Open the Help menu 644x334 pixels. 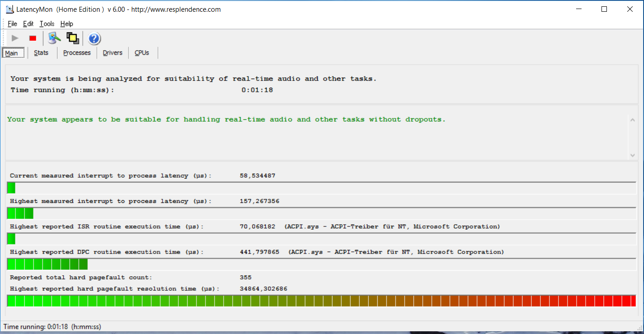tap(67, 24)
